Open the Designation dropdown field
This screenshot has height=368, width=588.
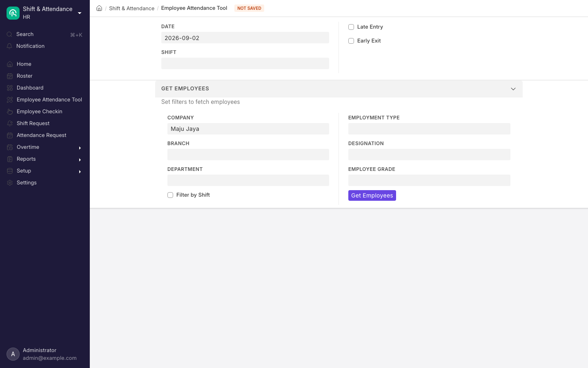pyautogui.click(x=429, y=155)
